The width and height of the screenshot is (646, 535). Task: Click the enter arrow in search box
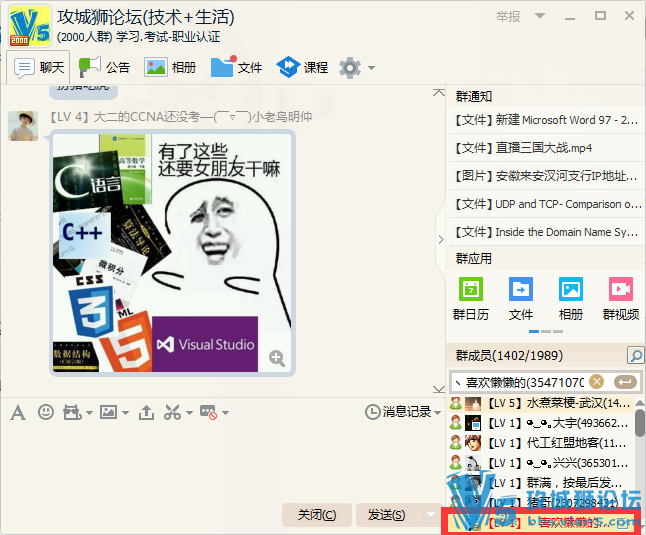click(625, 382)
